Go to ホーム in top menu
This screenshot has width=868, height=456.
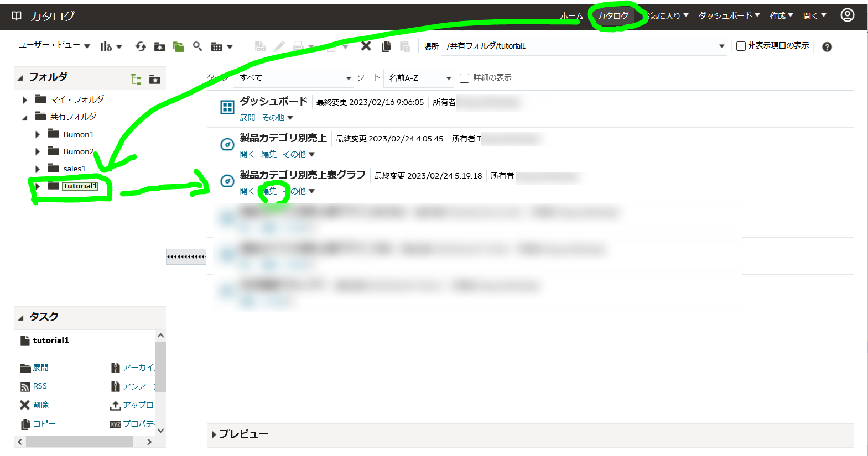tap(571, 16)
